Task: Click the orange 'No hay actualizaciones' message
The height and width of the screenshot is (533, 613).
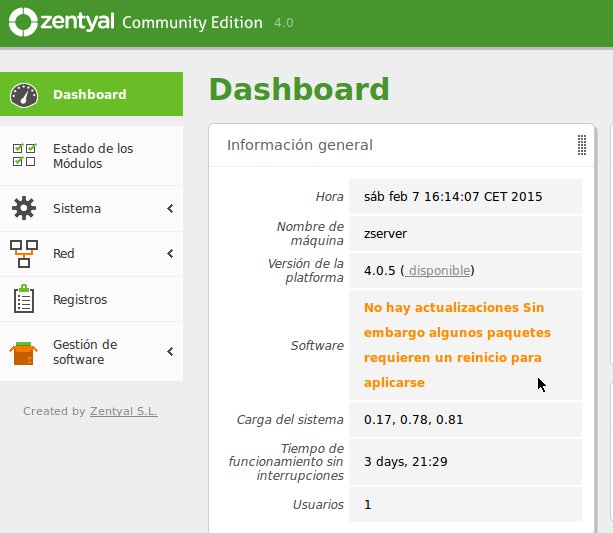Action: 457,345
